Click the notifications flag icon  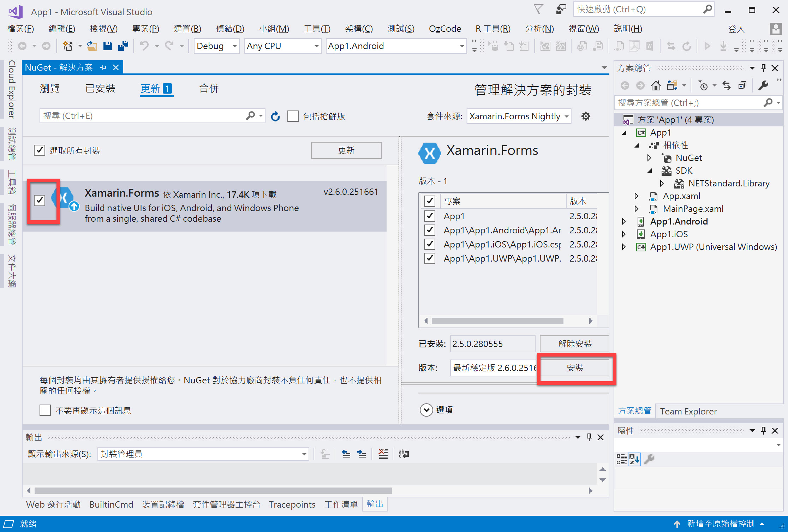(x=538, y=10)
